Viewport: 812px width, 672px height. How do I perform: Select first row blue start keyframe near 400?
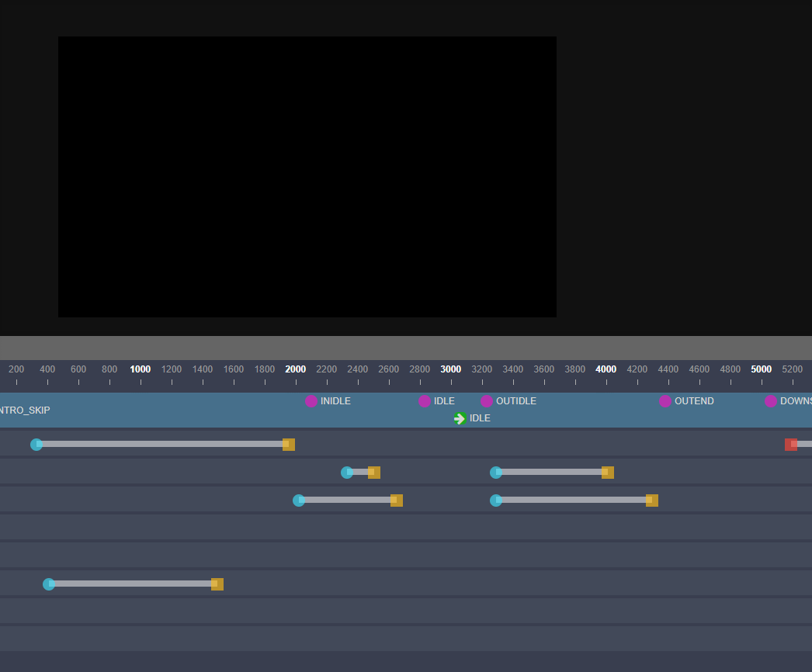click(x=36, y=444)
